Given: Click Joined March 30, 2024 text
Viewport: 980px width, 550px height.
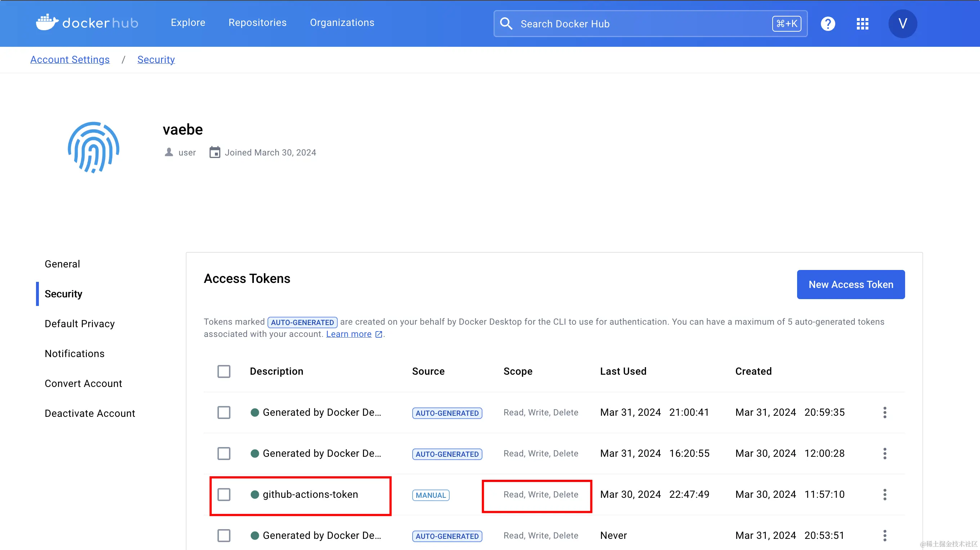Looking at the screenshot, I should 270,153.
